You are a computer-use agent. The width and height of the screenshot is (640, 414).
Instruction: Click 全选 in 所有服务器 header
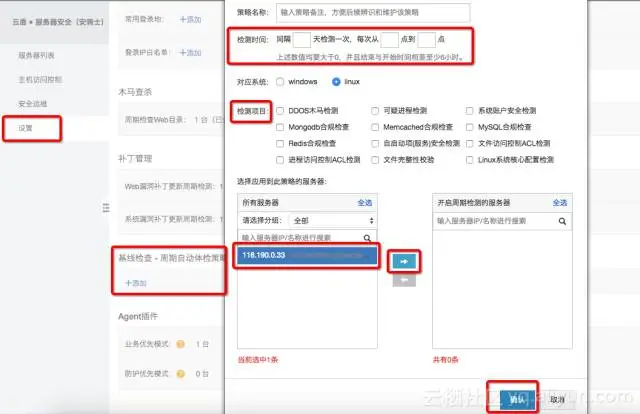(x=364, y=203)
